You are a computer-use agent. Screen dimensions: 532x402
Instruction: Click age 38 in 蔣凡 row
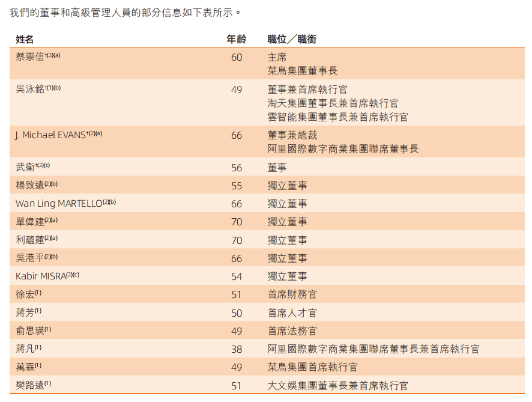tap(237, 349)
